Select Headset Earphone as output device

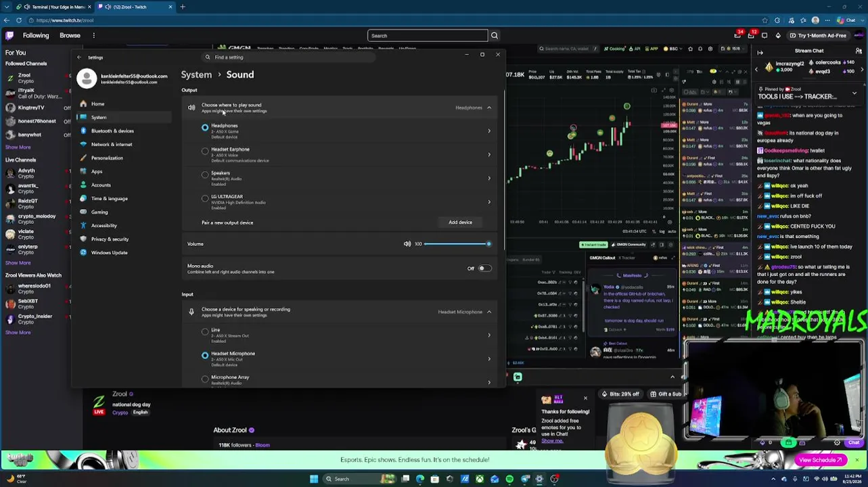205,151
